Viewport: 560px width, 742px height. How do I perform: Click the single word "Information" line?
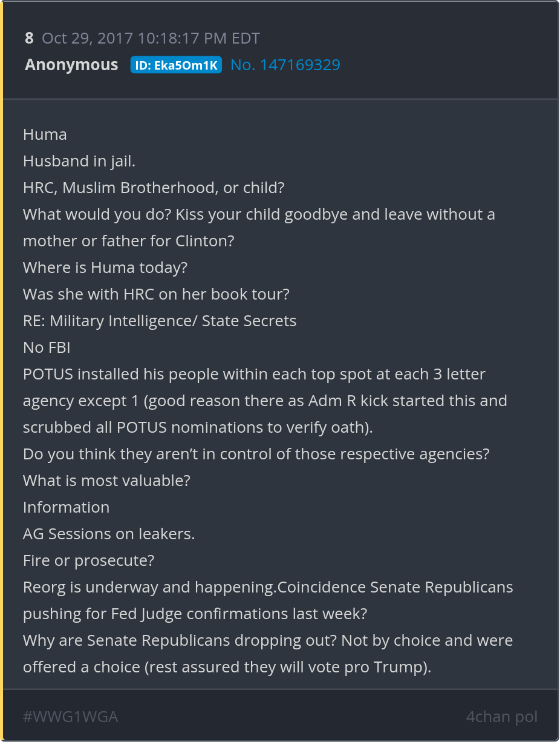coord(67,507)
